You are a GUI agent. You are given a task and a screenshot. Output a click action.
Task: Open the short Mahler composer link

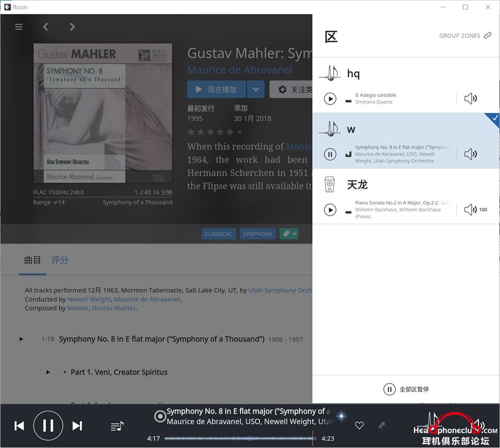78,308
